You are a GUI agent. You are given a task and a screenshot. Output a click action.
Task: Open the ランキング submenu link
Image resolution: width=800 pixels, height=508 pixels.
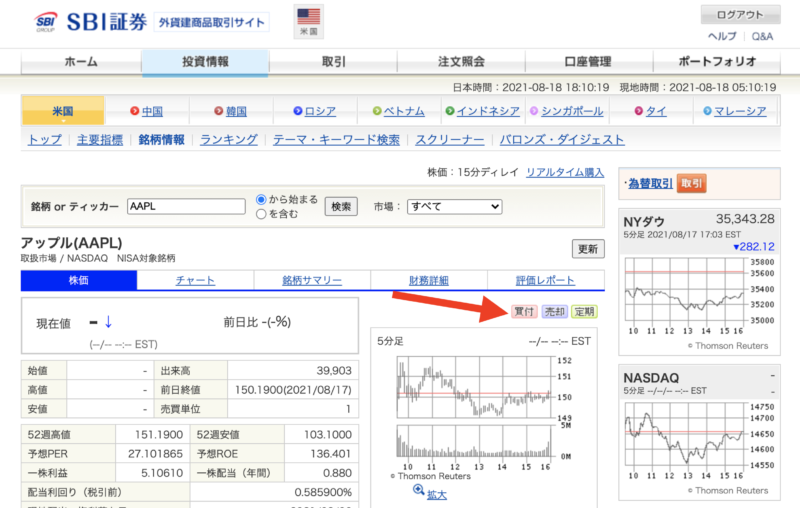click(229, 140)
